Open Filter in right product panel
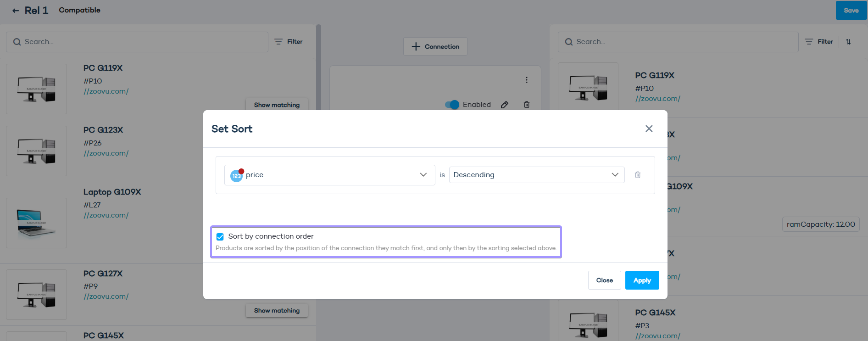 pos(819,42)
